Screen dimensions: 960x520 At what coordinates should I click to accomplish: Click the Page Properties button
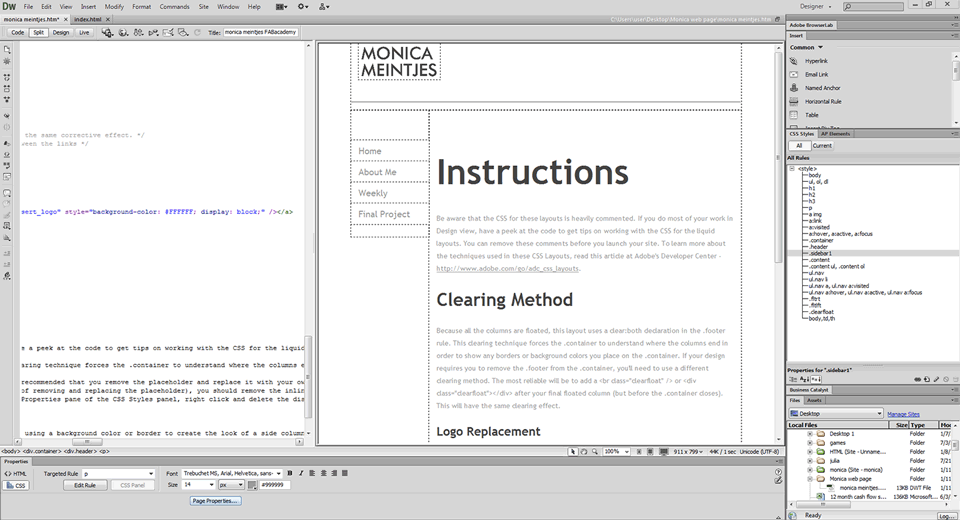point(215,501)
